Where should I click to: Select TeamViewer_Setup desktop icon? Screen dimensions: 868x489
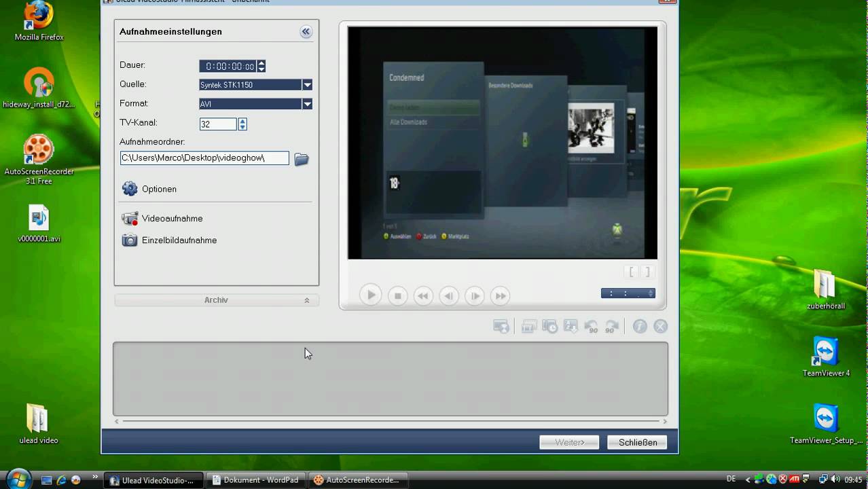click(x=826, y=424)
